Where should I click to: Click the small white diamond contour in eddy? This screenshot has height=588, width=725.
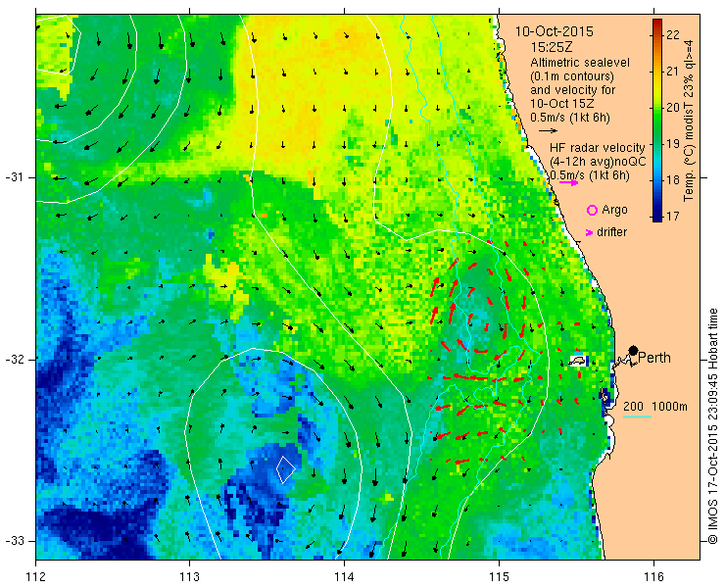286,469
